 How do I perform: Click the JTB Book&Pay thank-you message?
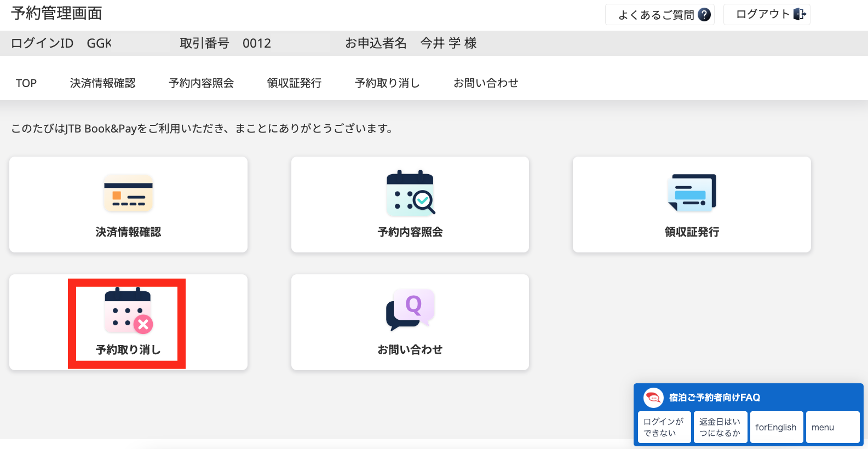[202, 129]
